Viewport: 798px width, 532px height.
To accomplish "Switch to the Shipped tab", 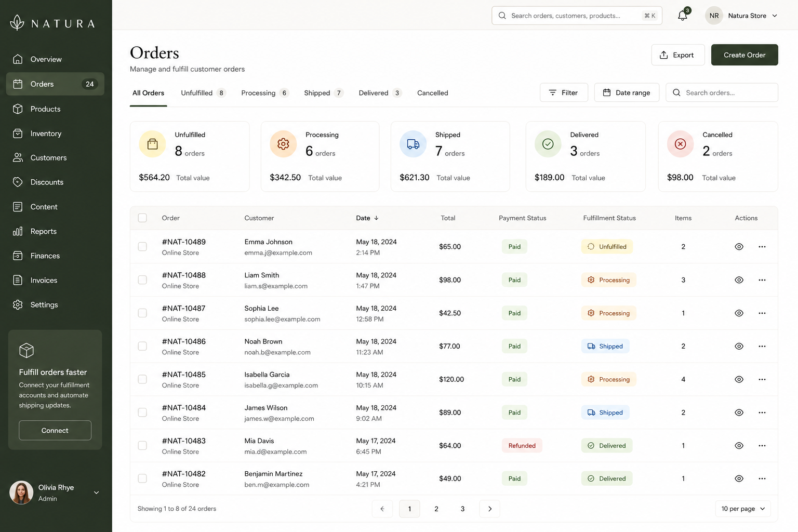I will pos(324,93).
